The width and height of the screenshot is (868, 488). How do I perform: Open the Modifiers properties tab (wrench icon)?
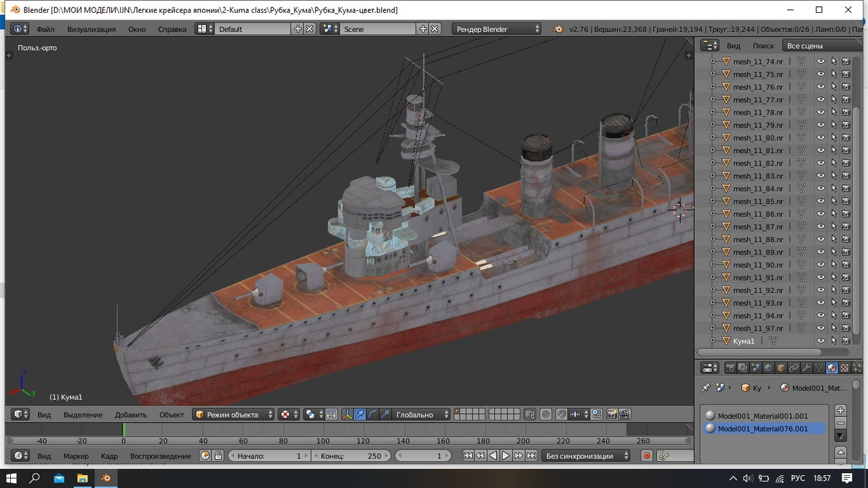point(806,368)
